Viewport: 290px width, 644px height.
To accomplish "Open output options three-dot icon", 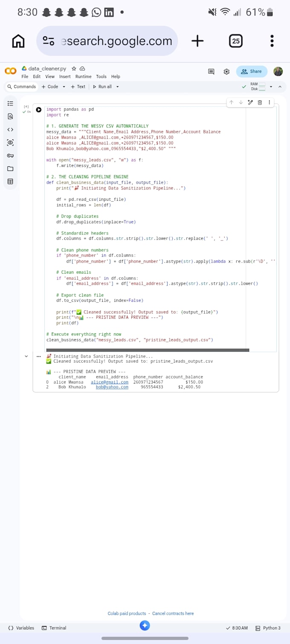I will point(39,356).
